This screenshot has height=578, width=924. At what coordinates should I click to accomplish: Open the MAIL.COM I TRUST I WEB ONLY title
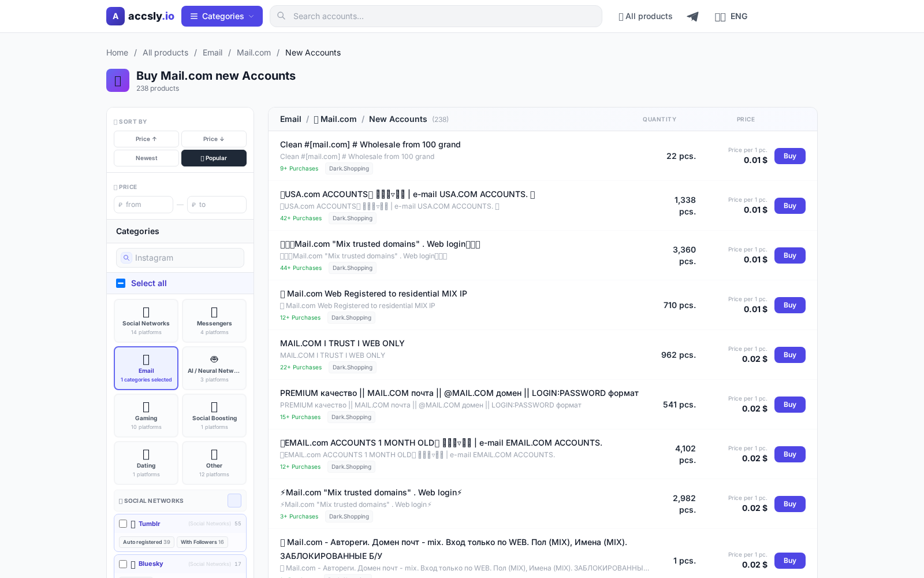(342, 343)
